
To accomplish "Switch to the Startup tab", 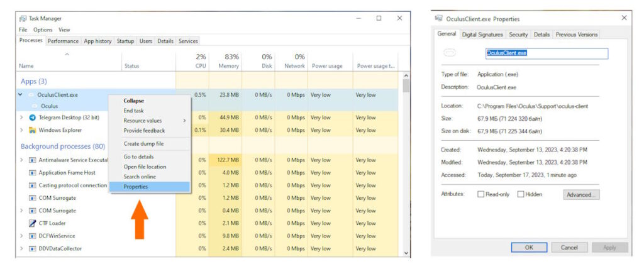I will point(125,41).
